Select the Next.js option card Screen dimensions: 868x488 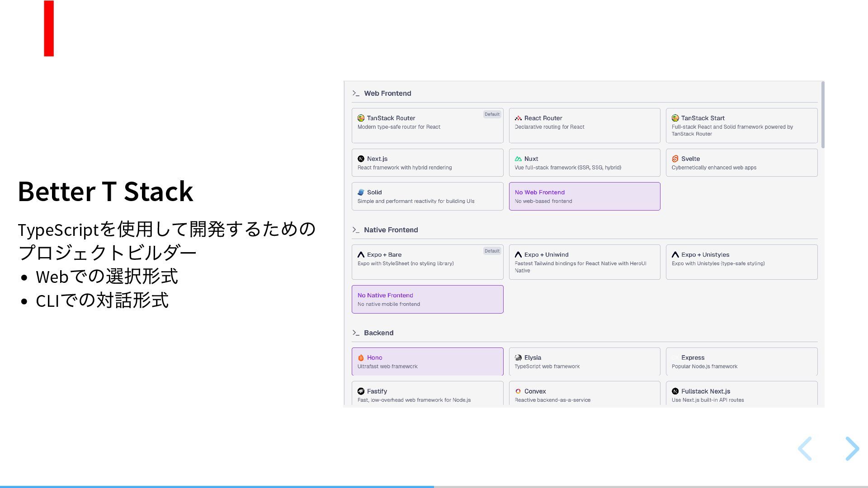tap(427, 163)
